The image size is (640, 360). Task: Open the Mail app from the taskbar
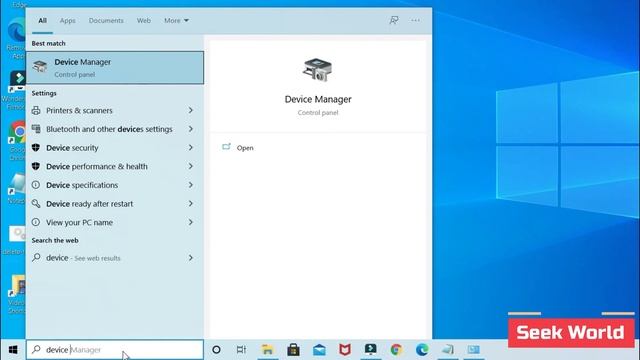(319, 350)
